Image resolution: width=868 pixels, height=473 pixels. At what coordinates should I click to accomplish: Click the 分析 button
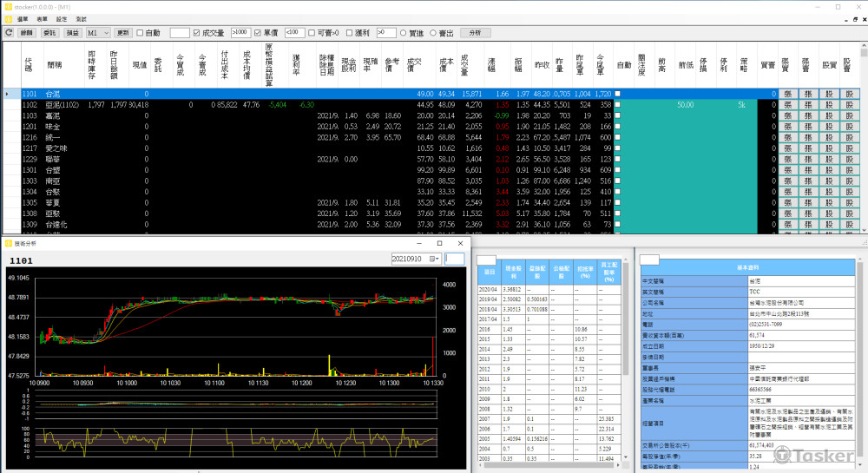[475, 33]
